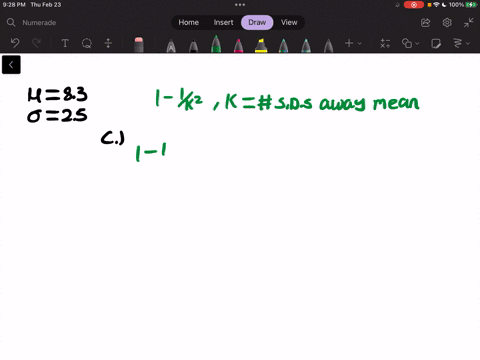Open the ink replay/format tool
The width and height of the screenshot is (480, 360).
[458, 43]
